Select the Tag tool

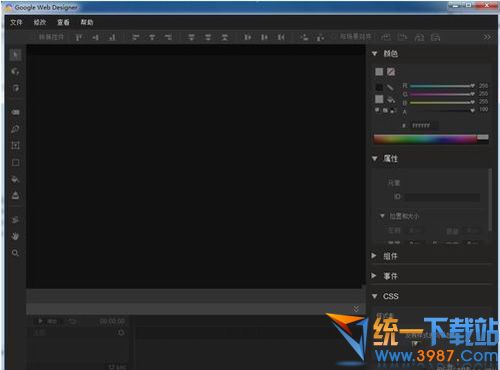tap(15, 112)
